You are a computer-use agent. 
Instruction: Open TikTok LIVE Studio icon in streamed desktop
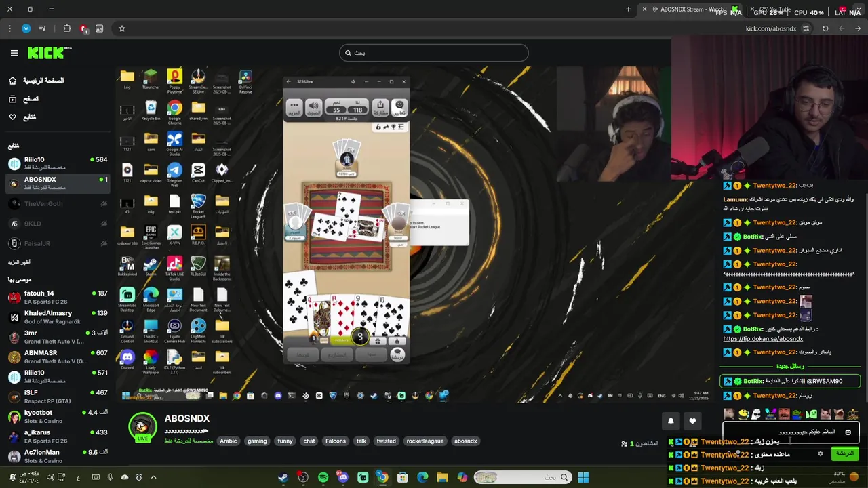pyautogui.click(x=174, y=268)
